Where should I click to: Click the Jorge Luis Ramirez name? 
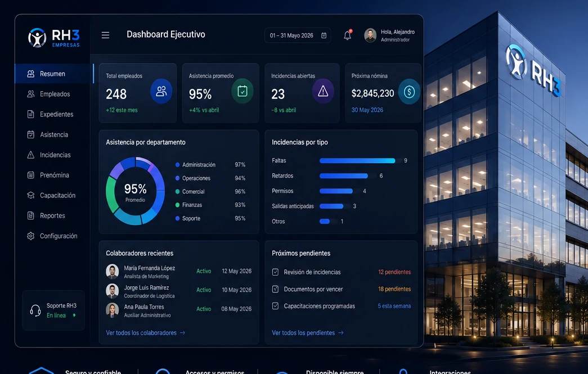click(x=146, y=287)
